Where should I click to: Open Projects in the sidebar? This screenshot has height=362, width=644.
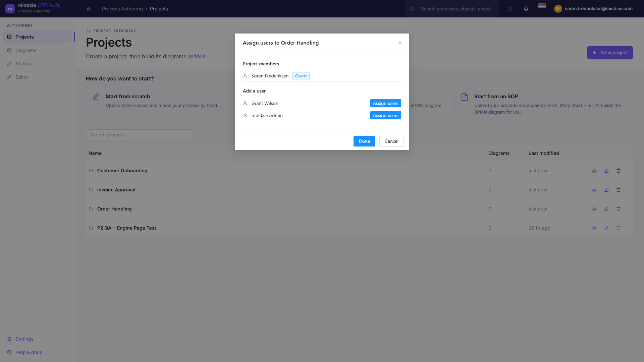click(x=38, y=37)
